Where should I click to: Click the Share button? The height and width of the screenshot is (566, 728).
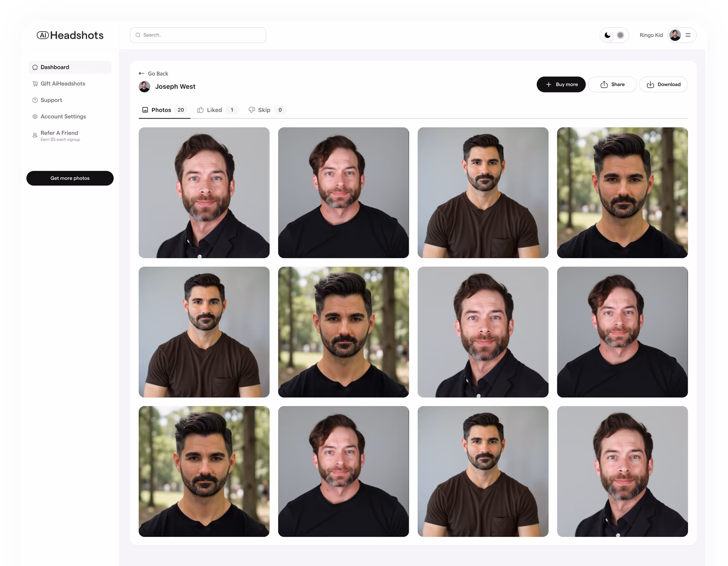612,84
